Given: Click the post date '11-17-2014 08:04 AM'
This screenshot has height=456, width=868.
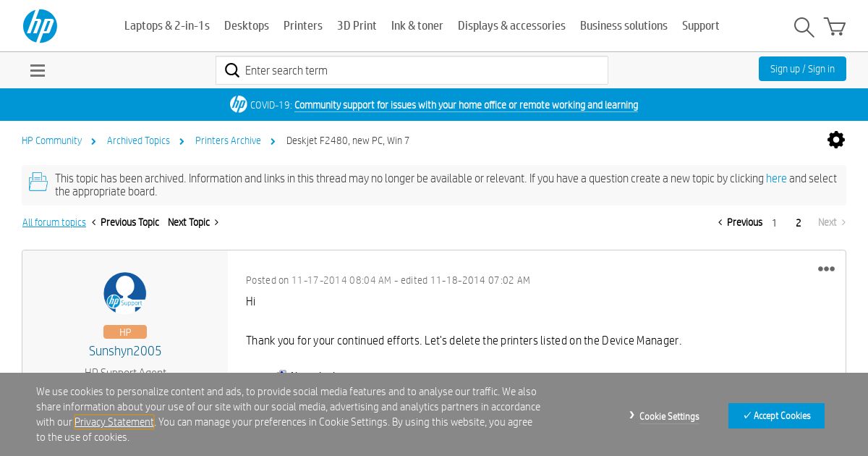Looking at the screenshot, I should pos(341,280).
